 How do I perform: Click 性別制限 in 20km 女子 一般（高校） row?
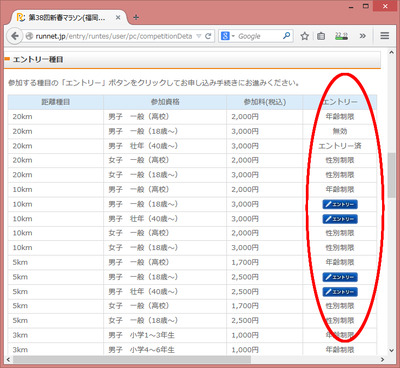340,160
